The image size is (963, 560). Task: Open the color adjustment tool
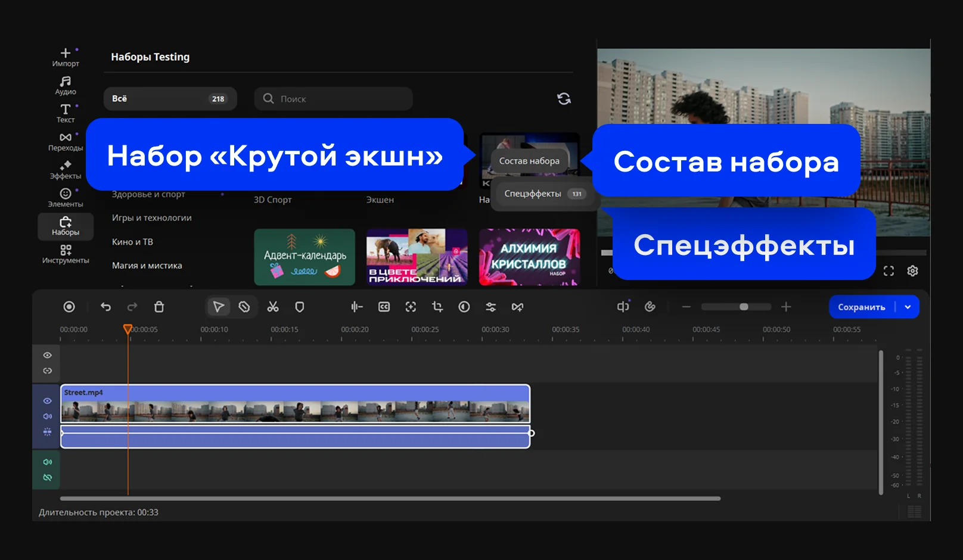coord(464,307)
